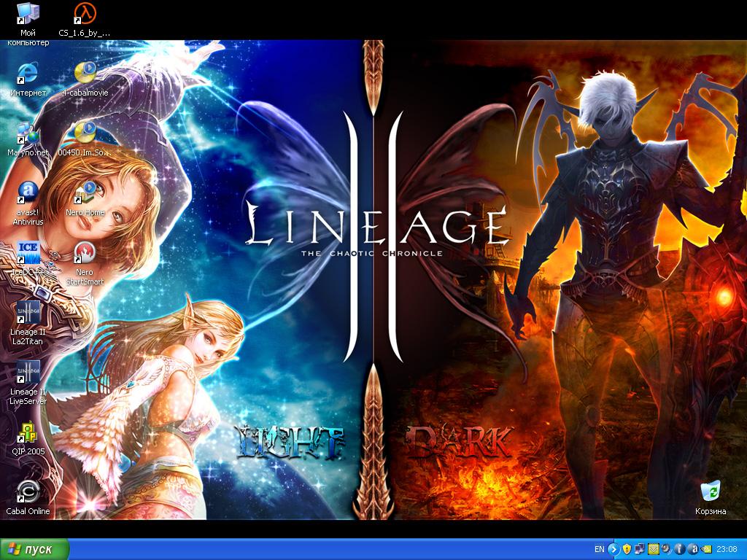Open the avast 'a' ball tray icon
The width and height of the screenshot is (747, 560).
coord(693,549)
